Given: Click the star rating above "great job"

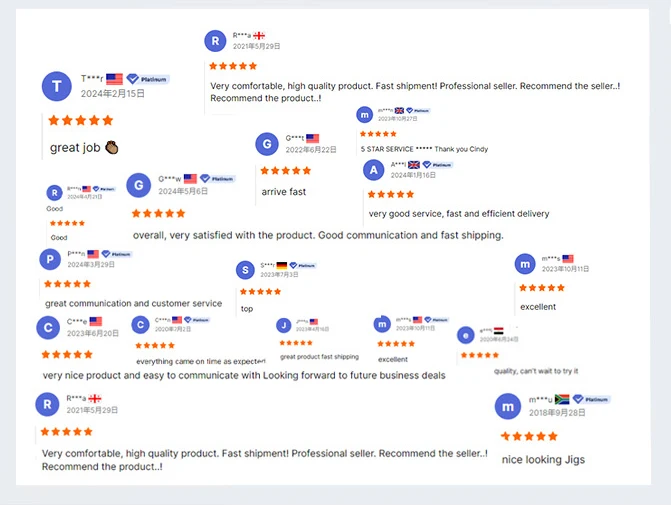Looking at the screenshot, I should click(x=81, y=120).
